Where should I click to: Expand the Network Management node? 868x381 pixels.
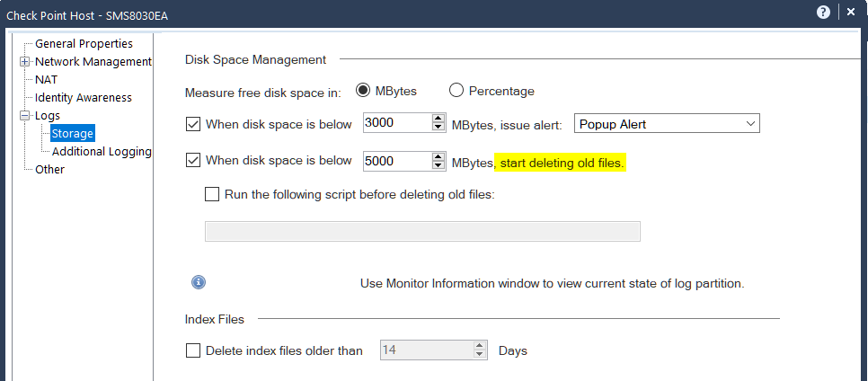[24, 61]
